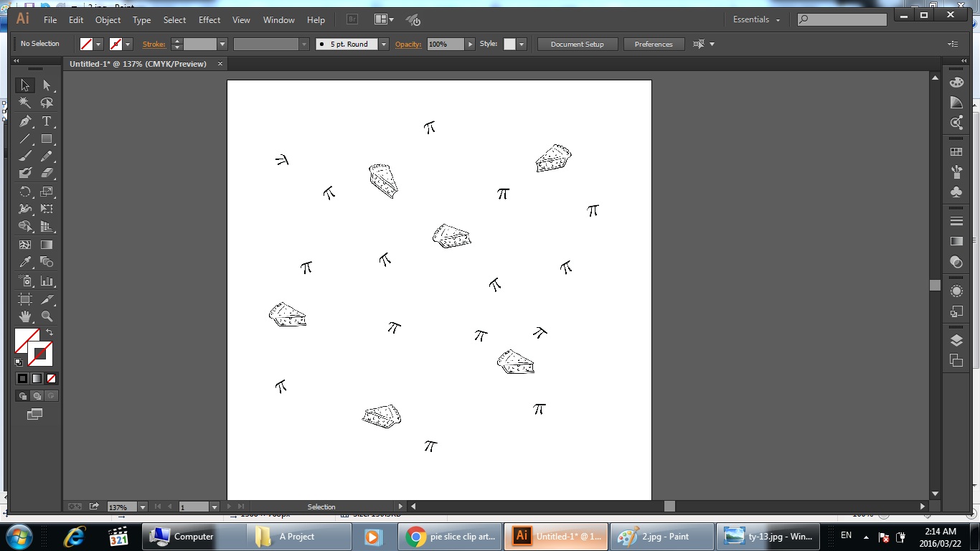Select the Pencil tool
The width and height of the screenshot is (980, 551).
pyautogui.click(x=47, y=156)
